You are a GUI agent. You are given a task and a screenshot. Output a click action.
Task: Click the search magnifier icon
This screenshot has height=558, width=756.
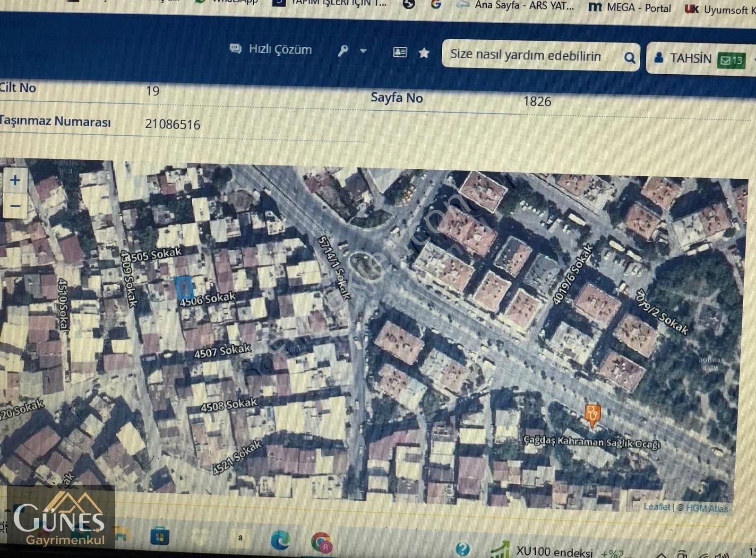629,58
